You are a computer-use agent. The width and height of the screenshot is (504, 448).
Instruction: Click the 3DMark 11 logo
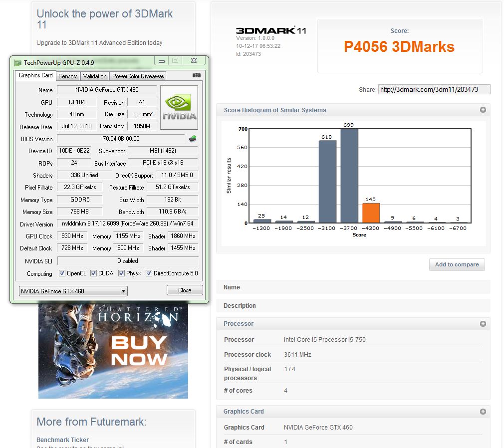click(x=270, y=30)
